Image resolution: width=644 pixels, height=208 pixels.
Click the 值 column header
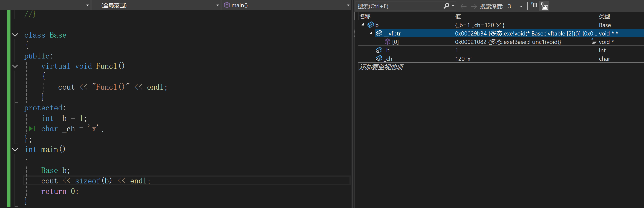526,16
